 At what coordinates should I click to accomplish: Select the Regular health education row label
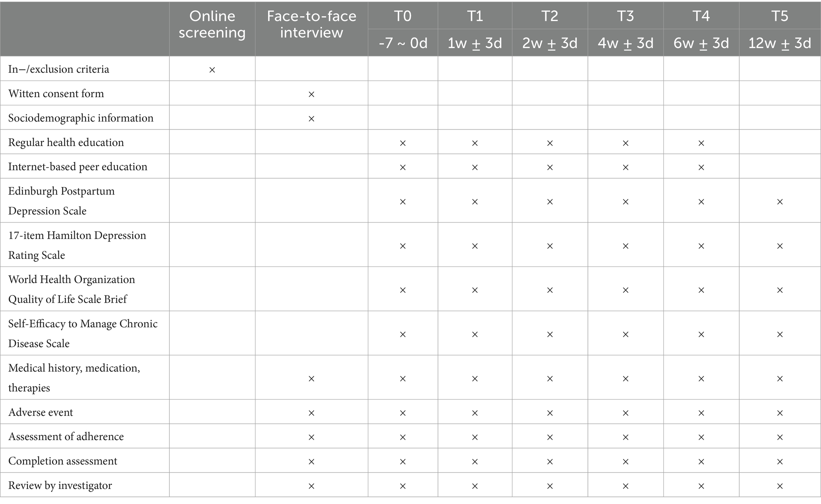(66, 142)
